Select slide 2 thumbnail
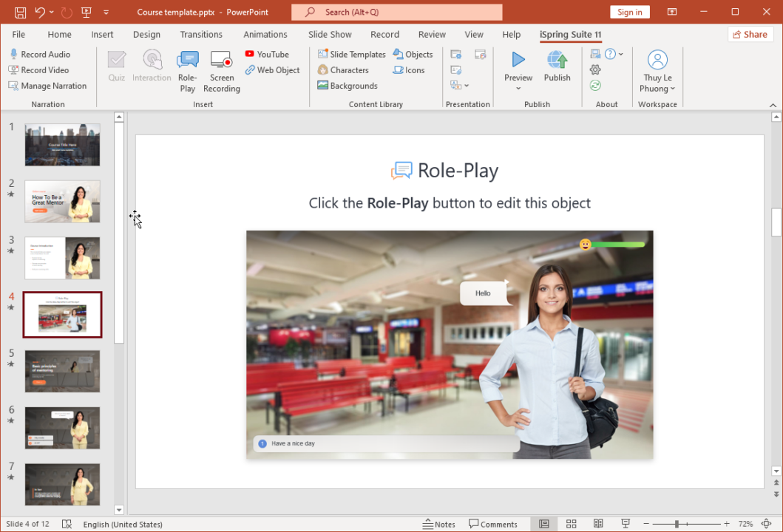This screenshot has width=783, height=532. (62, 201)
